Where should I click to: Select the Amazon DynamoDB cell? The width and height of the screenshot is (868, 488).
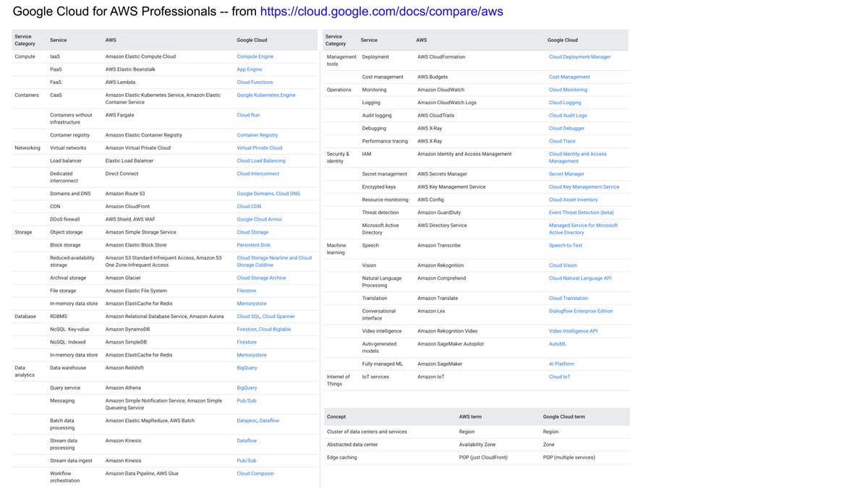pyautogui.click(x=127, y=330)
